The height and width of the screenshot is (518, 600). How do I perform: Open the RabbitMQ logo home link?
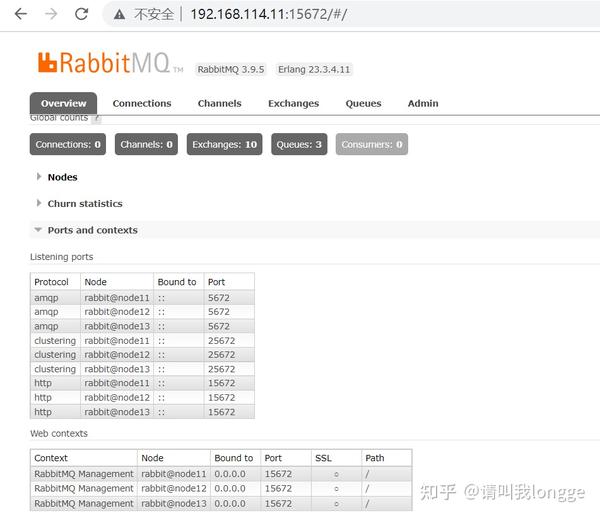pos(110,62)
